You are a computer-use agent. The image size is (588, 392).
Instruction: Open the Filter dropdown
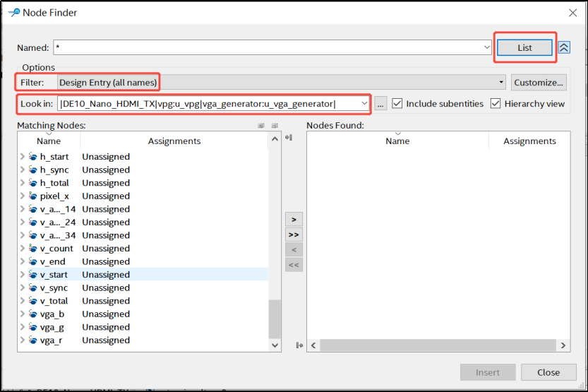point(281,83)
